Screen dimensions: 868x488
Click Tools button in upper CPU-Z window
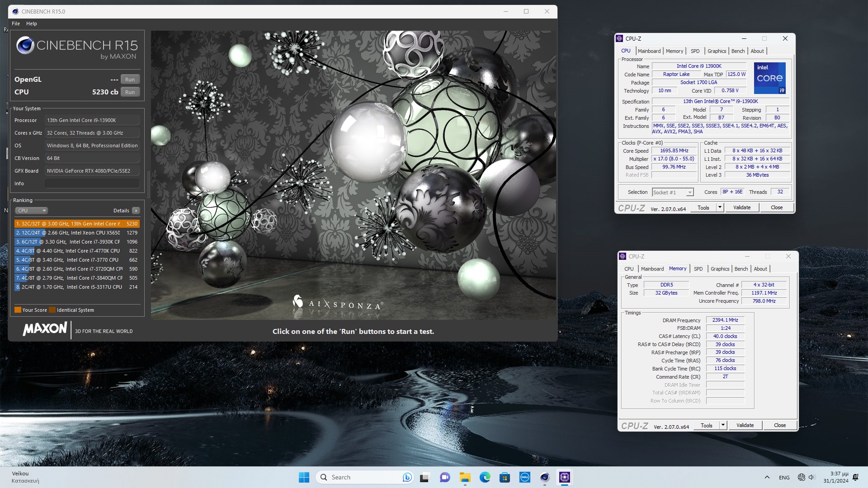coord(703,208)
